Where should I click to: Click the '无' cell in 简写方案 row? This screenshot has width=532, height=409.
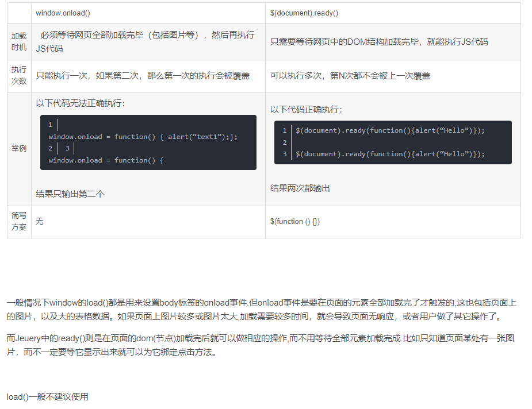tap(148, 222)
